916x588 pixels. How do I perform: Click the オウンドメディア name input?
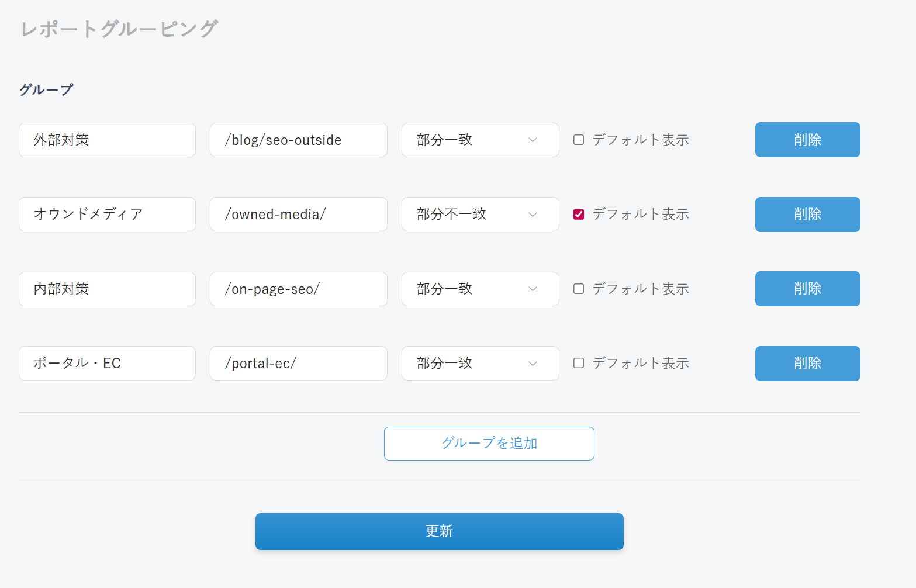(x=107, y=215)
